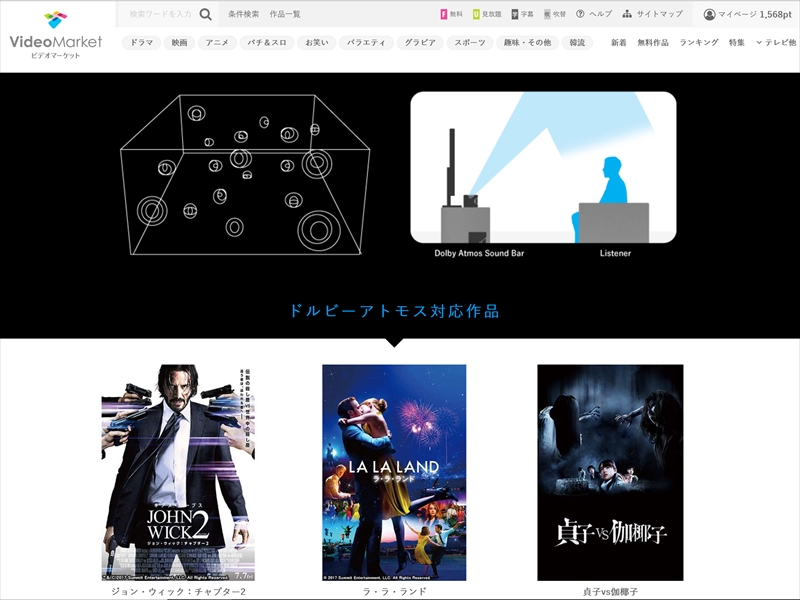The image size is (800, 600).
Task: Filter by the green 見放題 unlimited icon
Action: [x=487, y=14]
